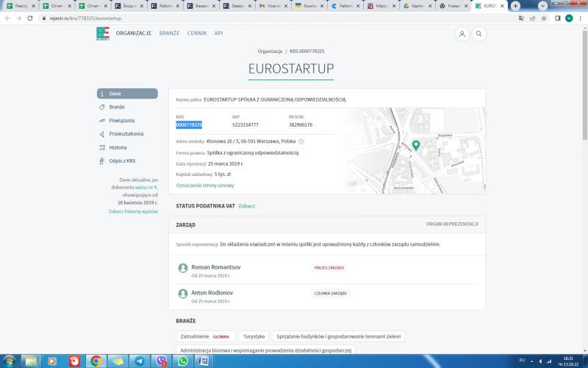
Task: Go back to previous page
Action: coord(7,18)
